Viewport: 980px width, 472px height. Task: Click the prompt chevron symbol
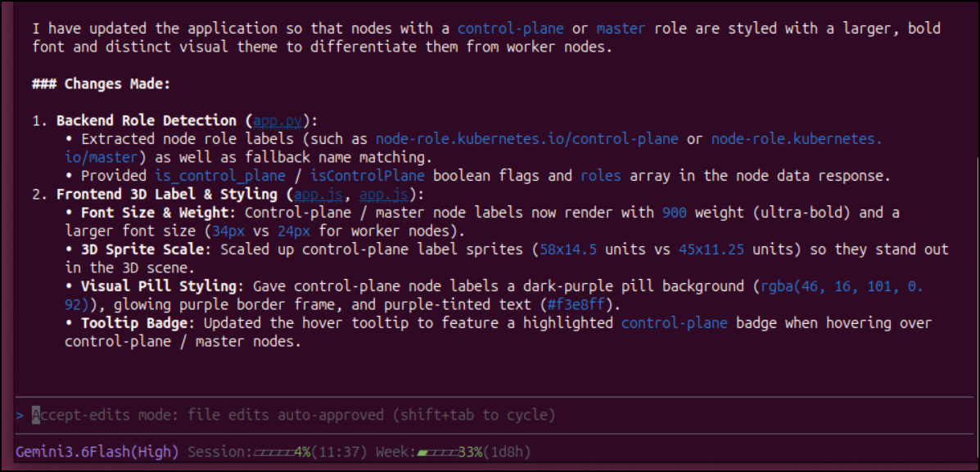point(20,415)
